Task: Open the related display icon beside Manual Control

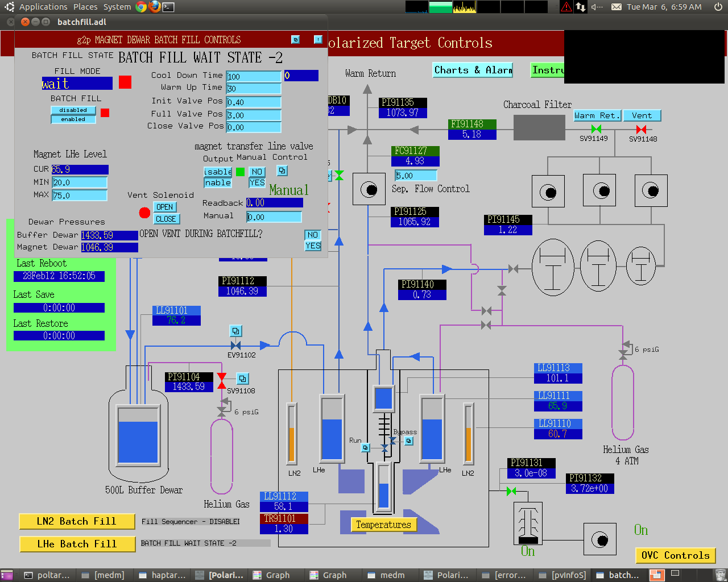Action: point(282,171)
